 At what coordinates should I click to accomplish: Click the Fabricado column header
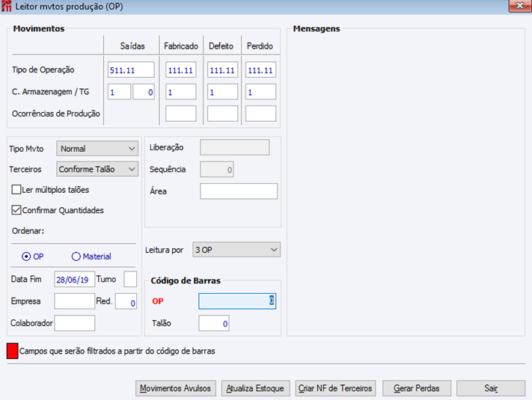tap(181, 46)
